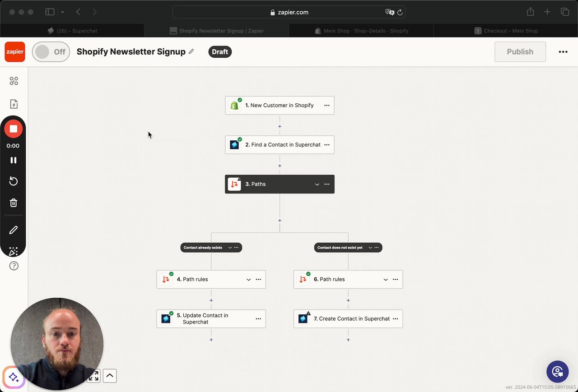This screenshot has height=392, width=578.
Task: Add step after step 6 Path rules
Action: (348, 300)
